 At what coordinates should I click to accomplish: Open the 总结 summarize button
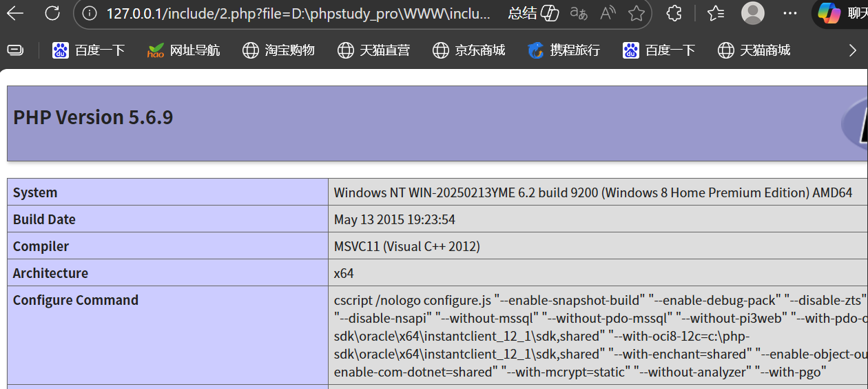click(533, 13)
